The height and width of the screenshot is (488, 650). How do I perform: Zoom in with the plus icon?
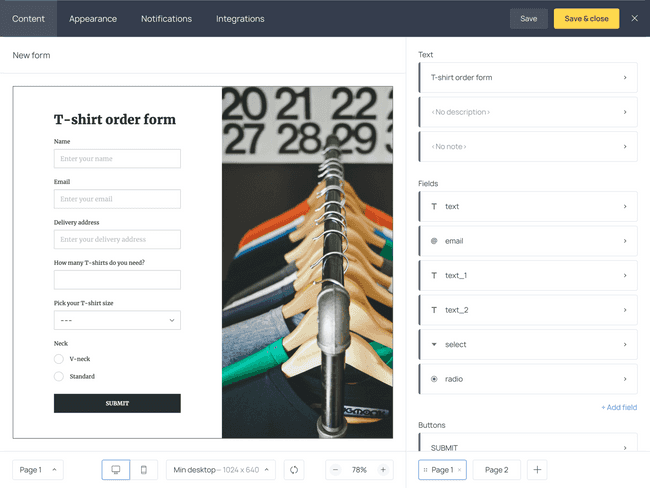[x=383, y=470]
